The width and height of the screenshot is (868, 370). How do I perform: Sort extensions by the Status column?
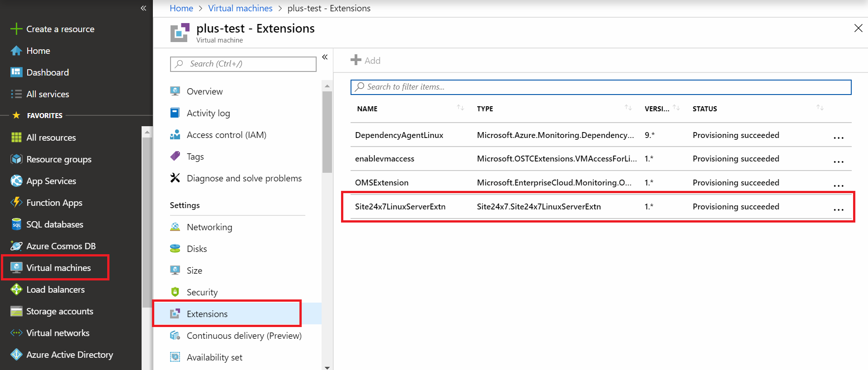820,108
